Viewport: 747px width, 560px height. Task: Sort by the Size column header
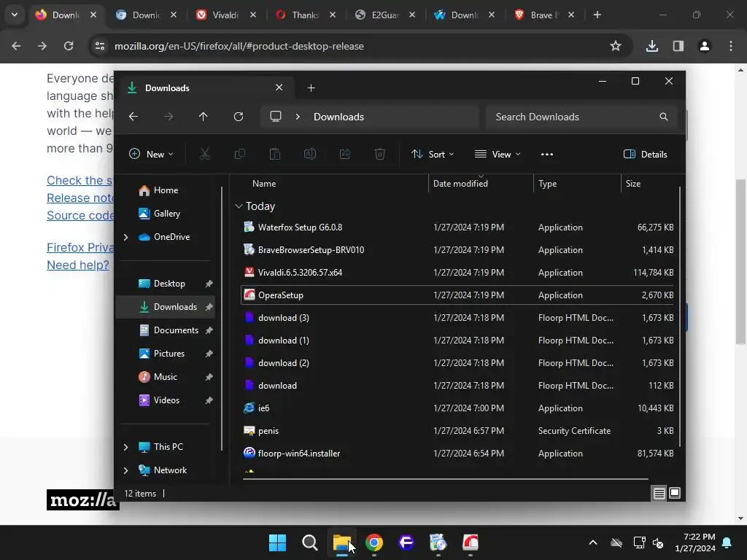(x=649, y=183)
